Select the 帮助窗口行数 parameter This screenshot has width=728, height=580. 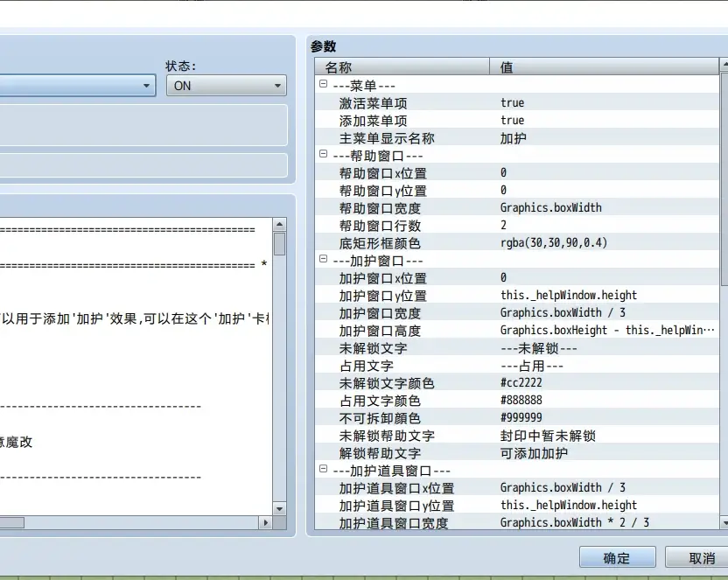pos(517,226)
